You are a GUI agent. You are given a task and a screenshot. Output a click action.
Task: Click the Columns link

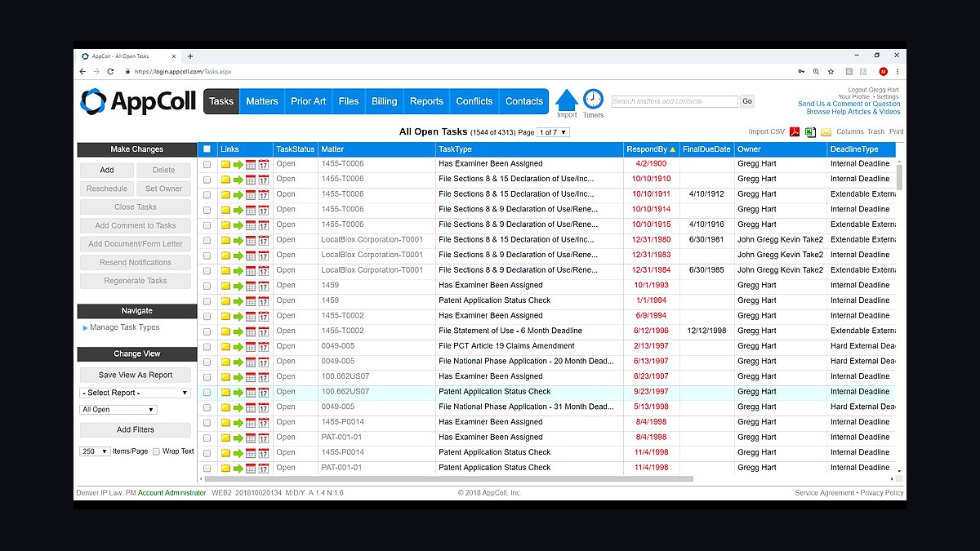click(849, 131)
